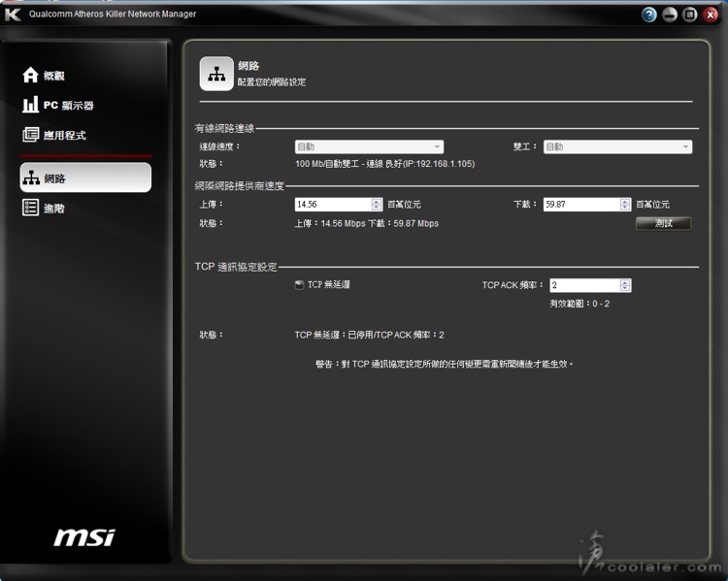Click the status text TCP 無延遲：已停用

coord(369,335)
